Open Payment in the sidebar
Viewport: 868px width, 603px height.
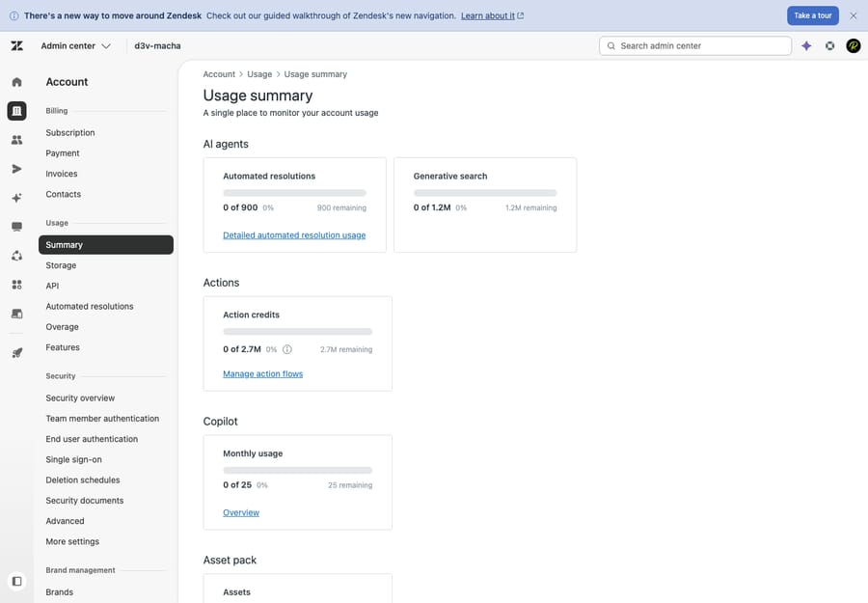pos(63,153)
